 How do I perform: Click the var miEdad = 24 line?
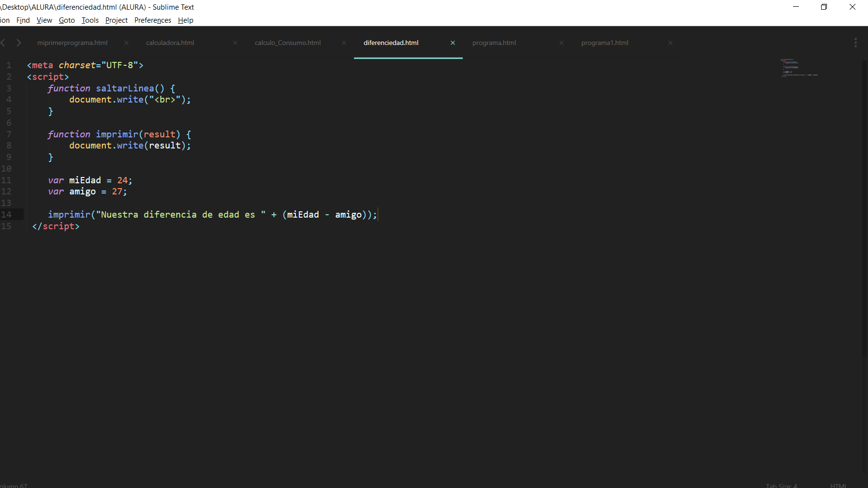[90, 180]
